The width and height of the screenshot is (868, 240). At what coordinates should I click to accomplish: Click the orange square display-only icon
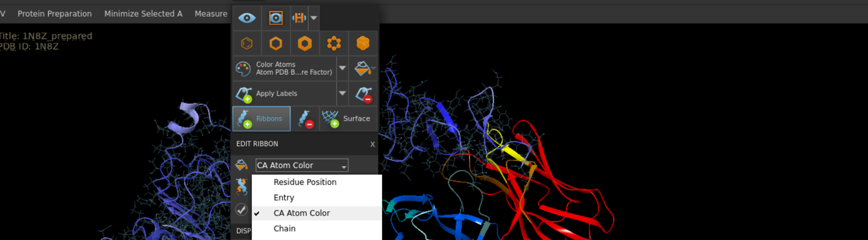pos(276,18)
